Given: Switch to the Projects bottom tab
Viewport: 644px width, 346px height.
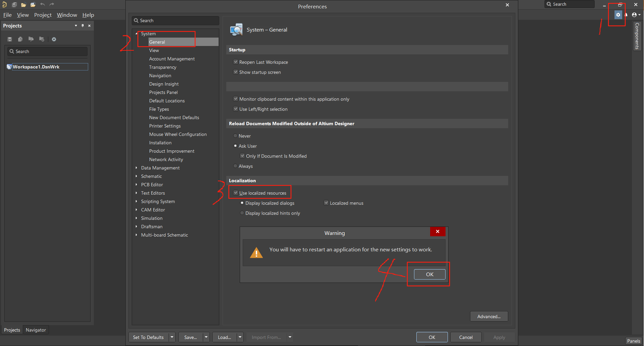Looking at the screenshot, I should click(x=12, y=330).
